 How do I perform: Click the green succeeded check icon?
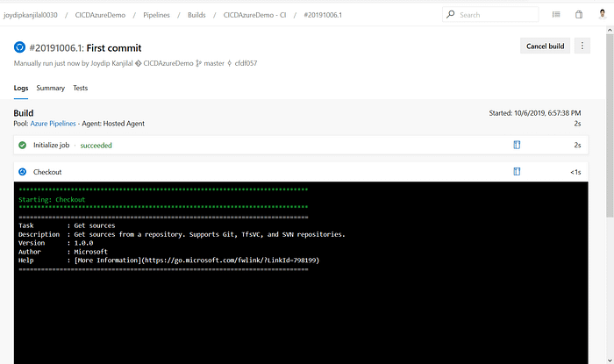(22, 146)
